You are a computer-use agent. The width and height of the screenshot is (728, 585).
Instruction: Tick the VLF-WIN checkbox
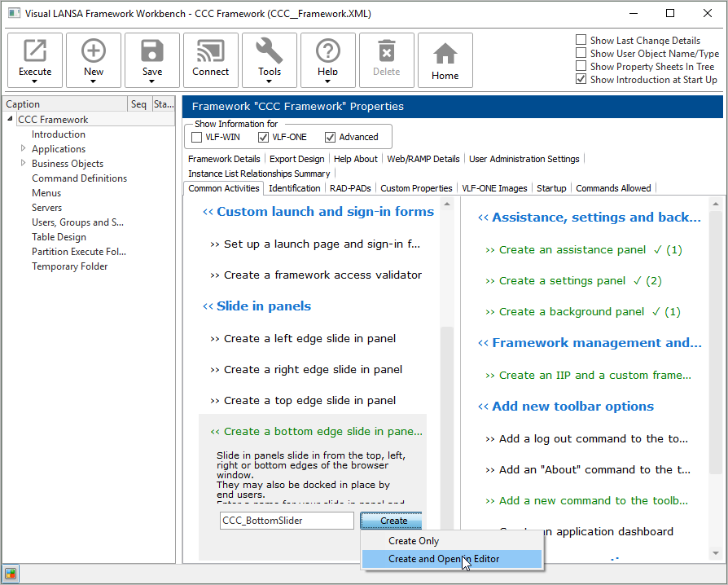point(197,137)
